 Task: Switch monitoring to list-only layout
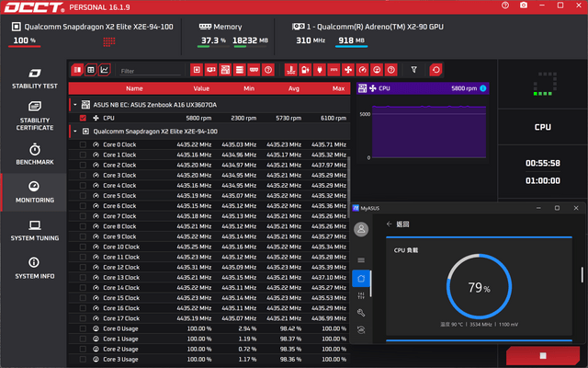[x=77, y=70]
